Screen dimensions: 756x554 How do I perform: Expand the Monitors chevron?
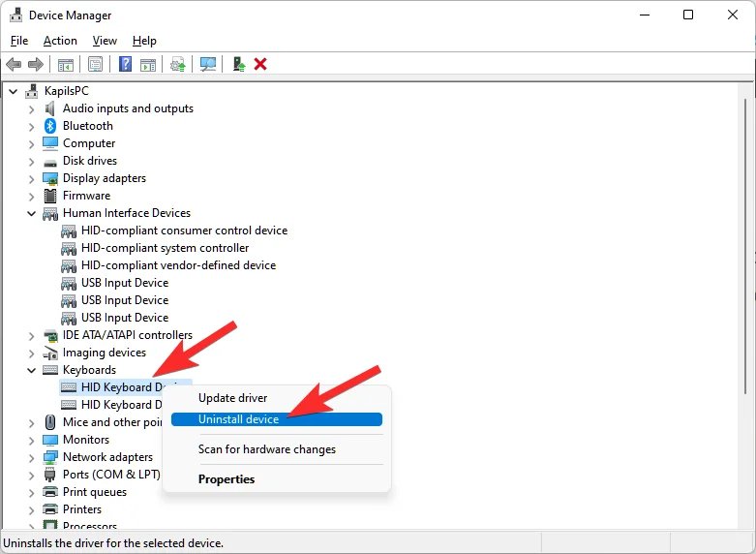(31, 440)
